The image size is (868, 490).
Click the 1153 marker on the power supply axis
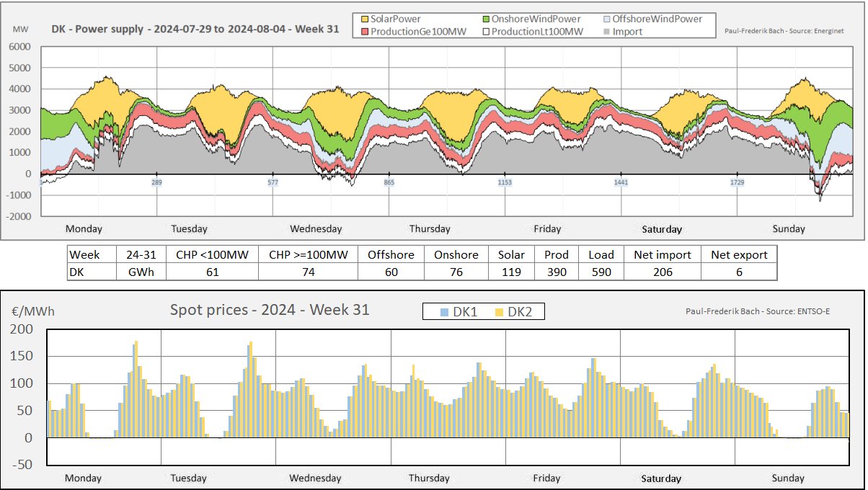[505, 183]
